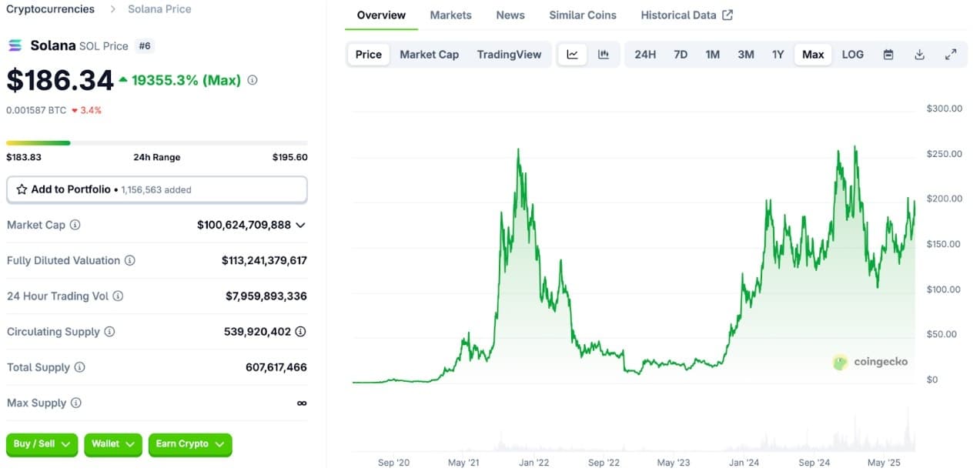Switch to line chart view icon
Image resolution: width=980 pixels, height=475 pixels.
point(572,55)
